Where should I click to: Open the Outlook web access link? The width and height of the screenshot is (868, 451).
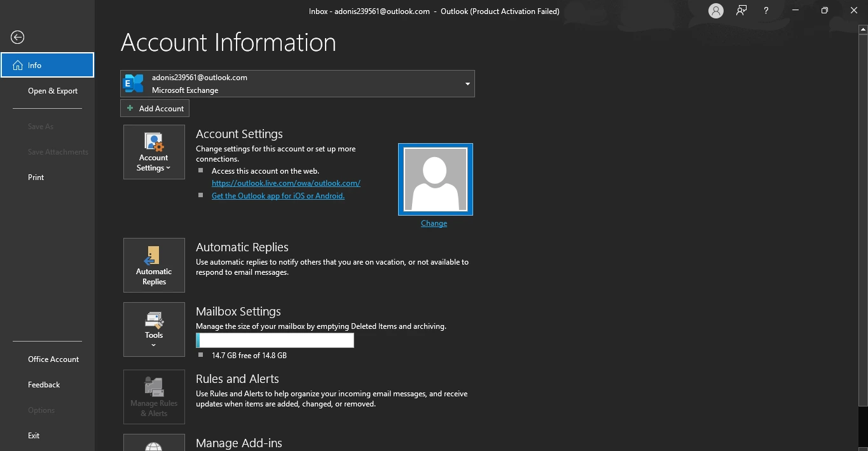coord(286,183)
